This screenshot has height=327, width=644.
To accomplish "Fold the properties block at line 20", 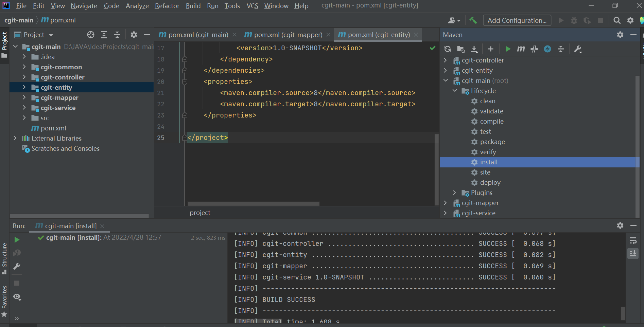I will (185, 81).
